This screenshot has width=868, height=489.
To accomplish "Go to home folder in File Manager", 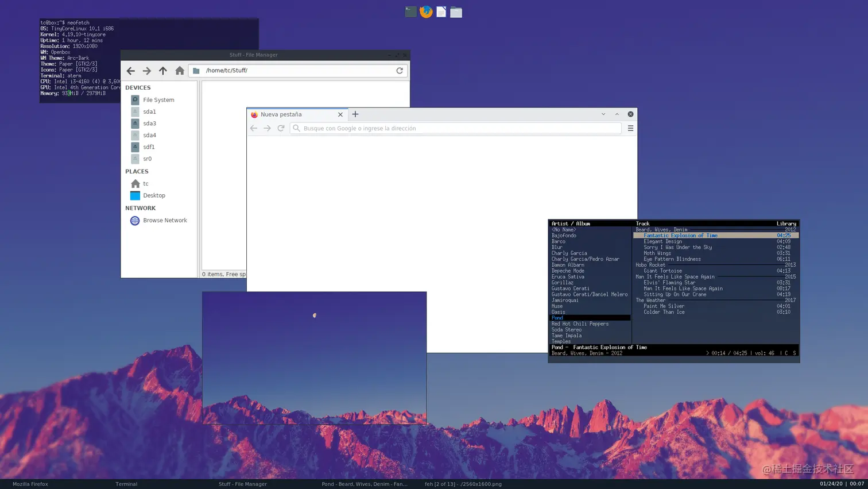I will pos(180,71).
